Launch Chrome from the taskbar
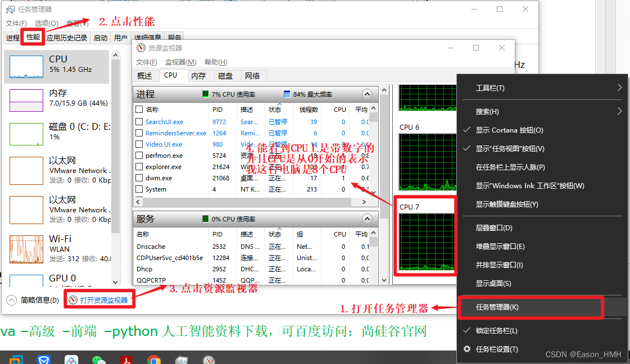The height and width of the screenshot is (364, 630). [x=154, y=361]
